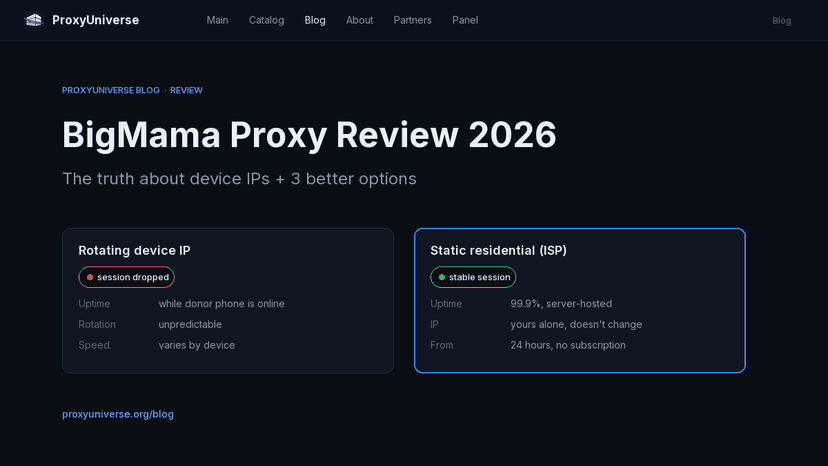
Task: Click the green dot in stable session badge
Action: [x=442, y=277]
